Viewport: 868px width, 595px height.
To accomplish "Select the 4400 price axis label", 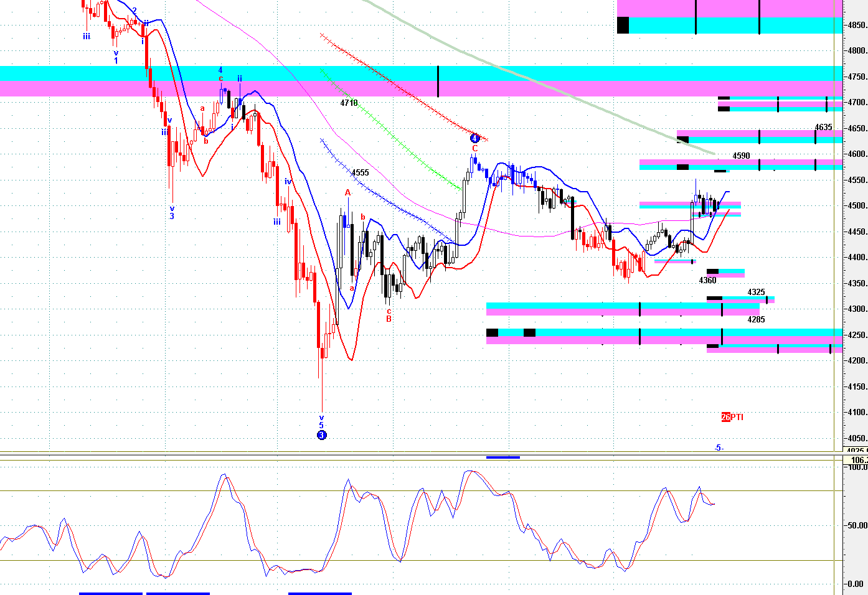I will tap(857, 258).
